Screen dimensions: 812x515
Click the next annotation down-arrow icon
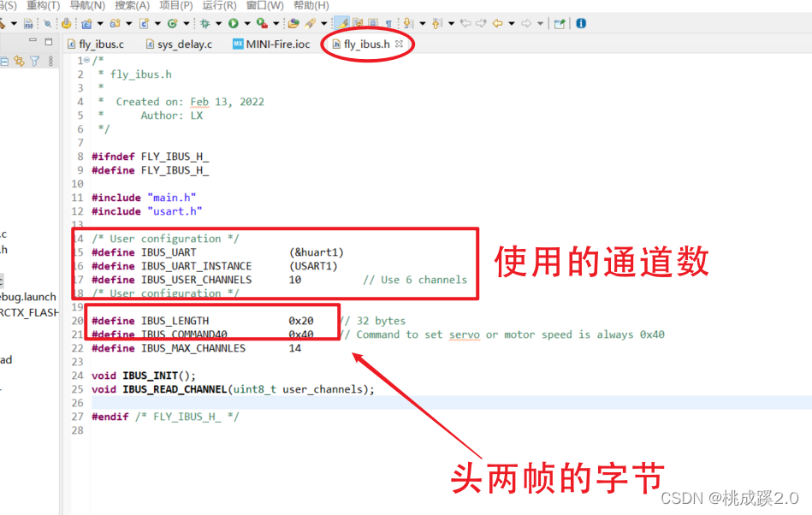click(408, 23)
